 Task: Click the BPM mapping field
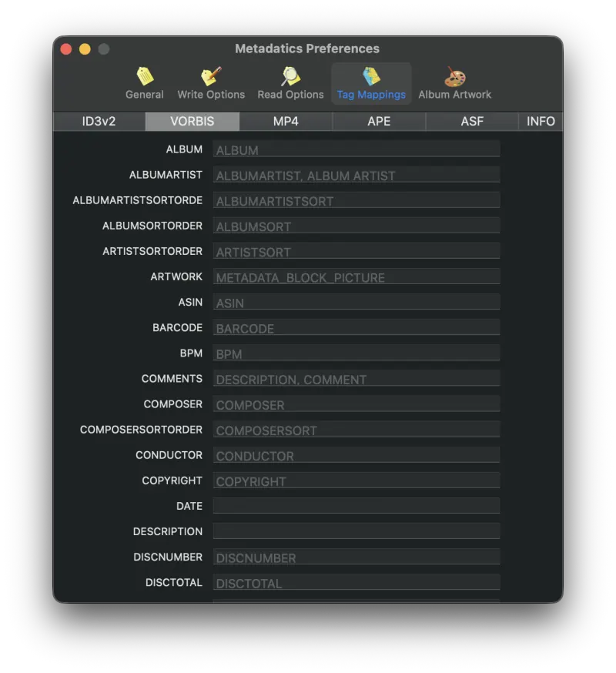[x=357, y=353]
